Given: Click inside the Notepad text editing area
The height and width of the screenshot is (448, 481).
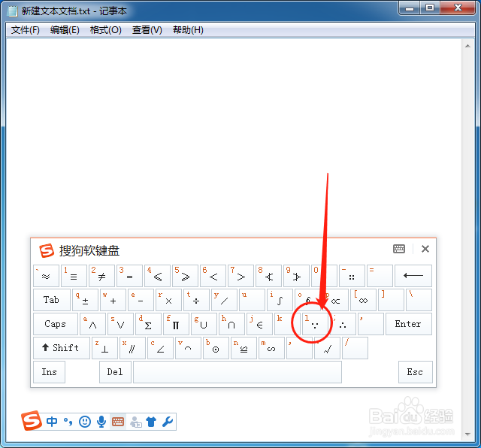Looking at the screenshot, I should point(233,138).
